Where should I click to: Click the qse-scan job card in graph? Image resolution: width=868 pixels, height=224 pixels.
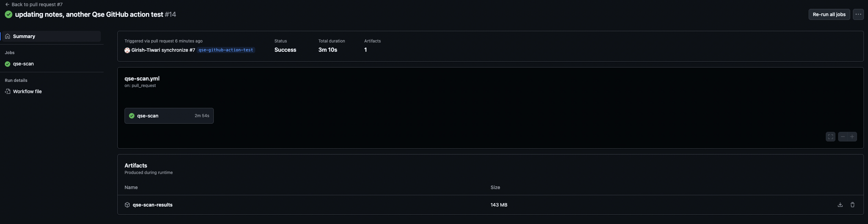(169, 116)
